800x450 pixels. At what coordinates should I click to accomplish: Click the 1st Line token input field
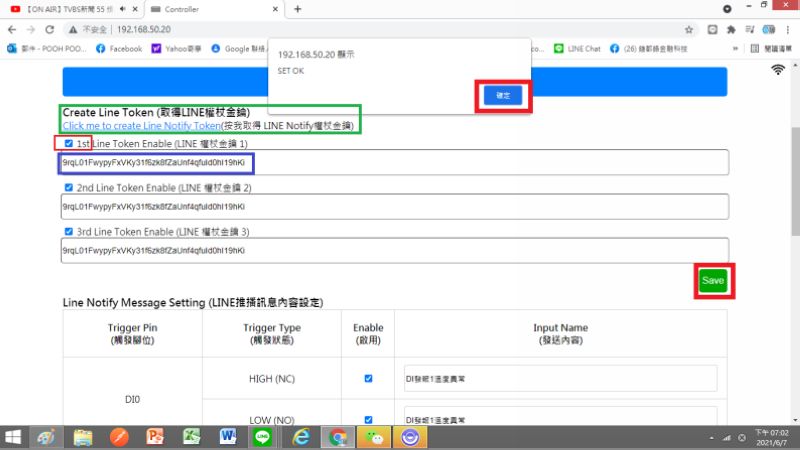tap(394, 162)
